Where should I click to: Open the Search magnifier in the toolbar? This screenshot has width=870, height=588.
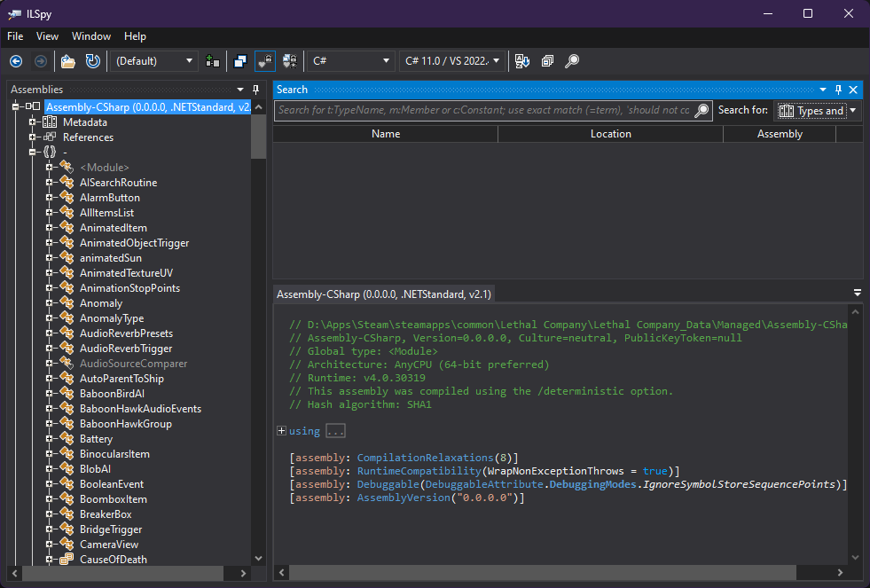[572, 61]
